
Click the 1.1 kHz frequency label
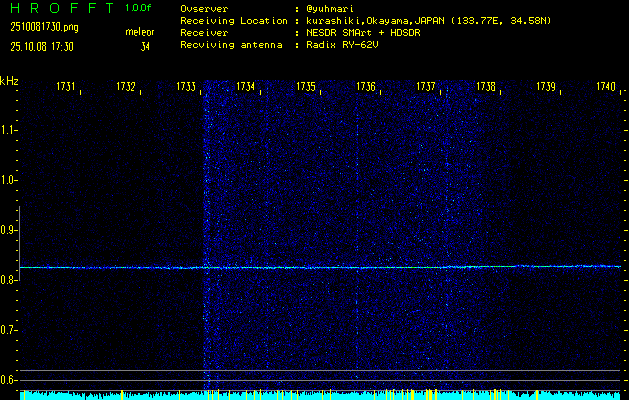[7, 130]
